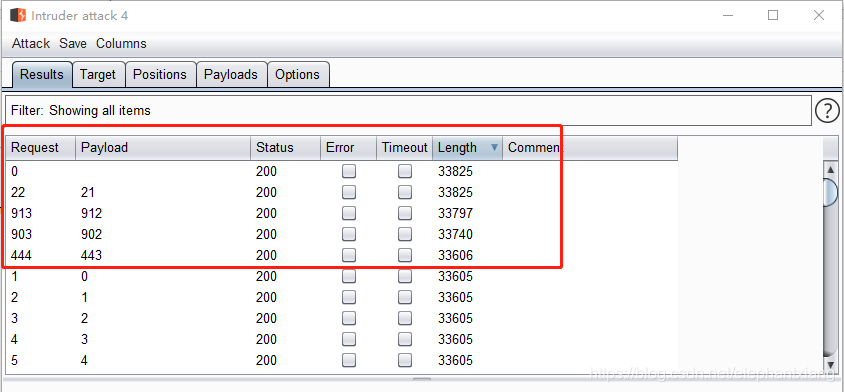The height and width of the screenshot is (392, 844).
Task: Select payload 902 in the results
Action: [x=92, y=235]
